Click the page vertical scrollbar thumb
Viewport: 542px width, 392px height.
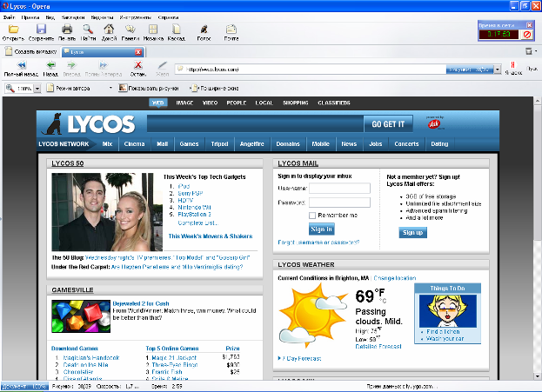tap(537, 171)
